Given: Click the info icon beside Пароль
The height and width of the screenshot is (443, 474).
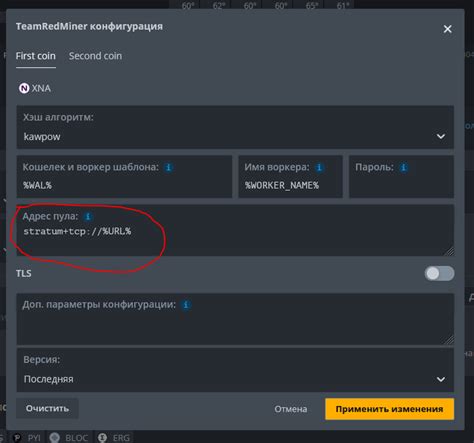Looking at the screenshot, I should (404, 167).
